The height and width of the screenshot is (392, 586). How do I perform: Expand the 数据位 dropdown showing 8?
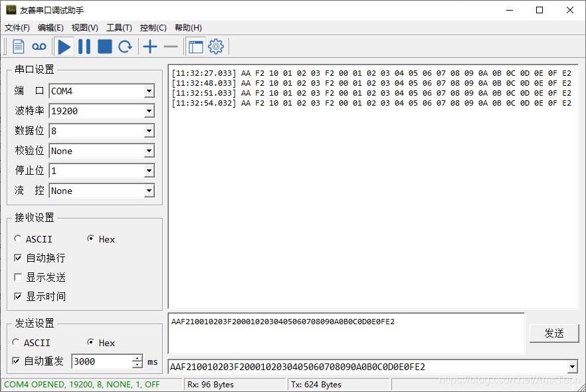click(x=149, y=131)
